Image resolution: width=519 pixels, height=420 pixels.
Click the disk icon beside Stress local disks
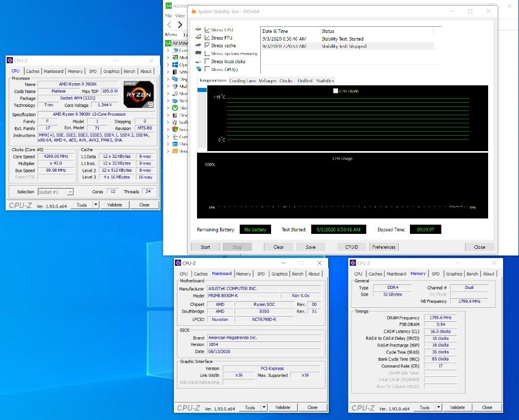[198, 62]
